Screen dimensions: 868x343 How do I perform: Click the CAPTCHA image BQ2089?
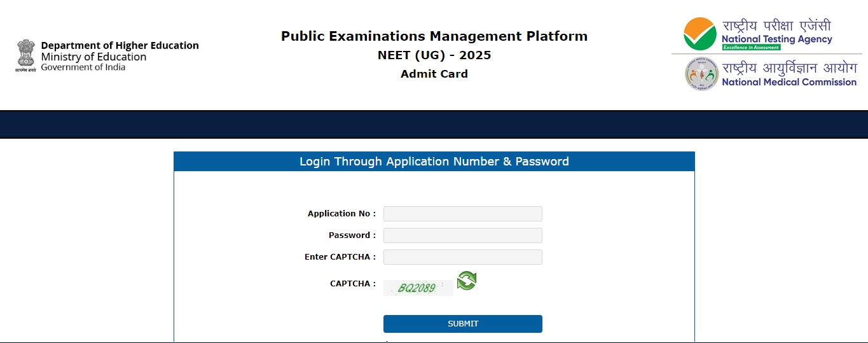(x=418, y=288)
